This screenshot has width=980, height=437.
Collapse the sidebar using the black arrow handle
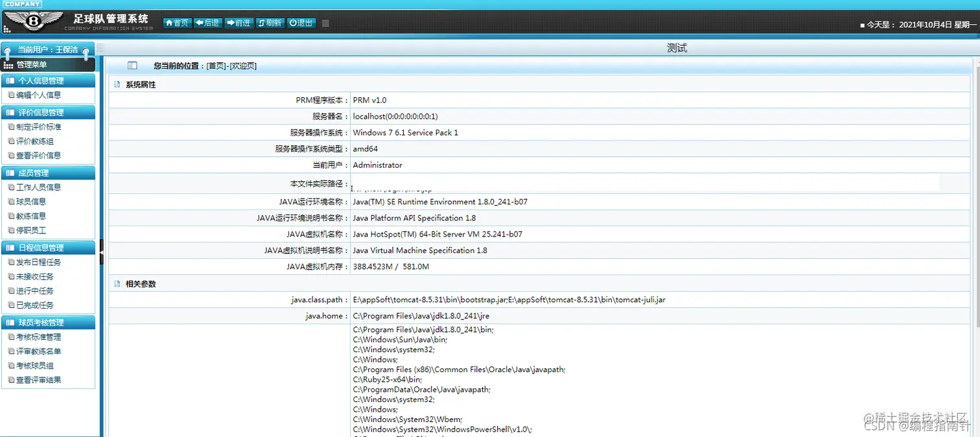point(102,252)
